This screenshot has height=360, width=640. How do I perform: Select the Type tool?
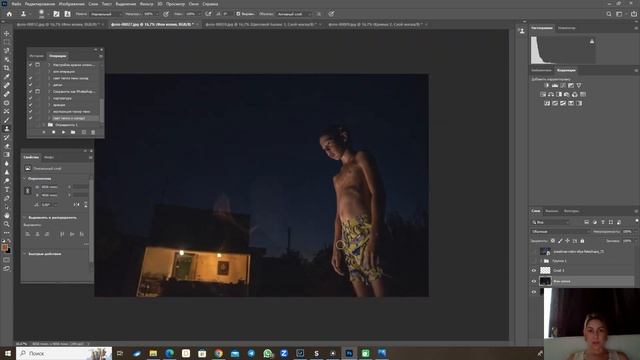[x=7, y=189]
